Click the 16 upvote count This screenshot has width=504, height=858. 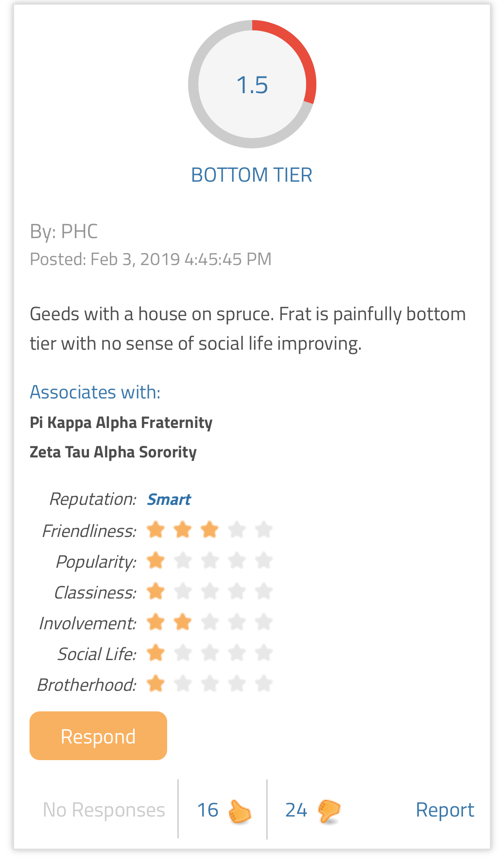click(x=208, y=810)
